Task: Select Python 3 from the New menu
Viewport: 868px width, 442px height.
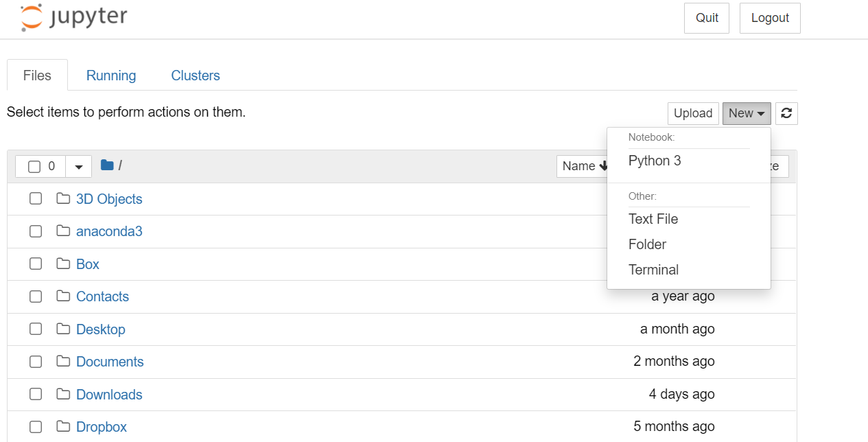Action: 655,161
